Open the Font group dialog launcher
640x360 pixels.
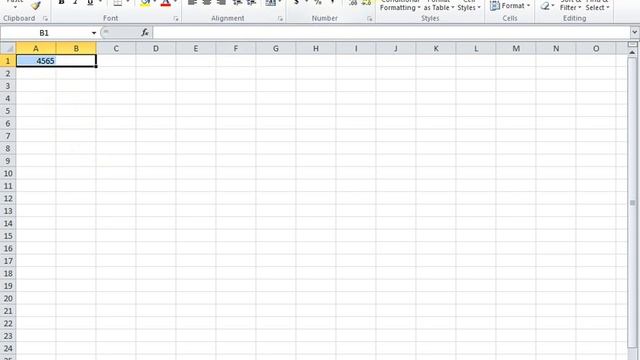[176, 19]
